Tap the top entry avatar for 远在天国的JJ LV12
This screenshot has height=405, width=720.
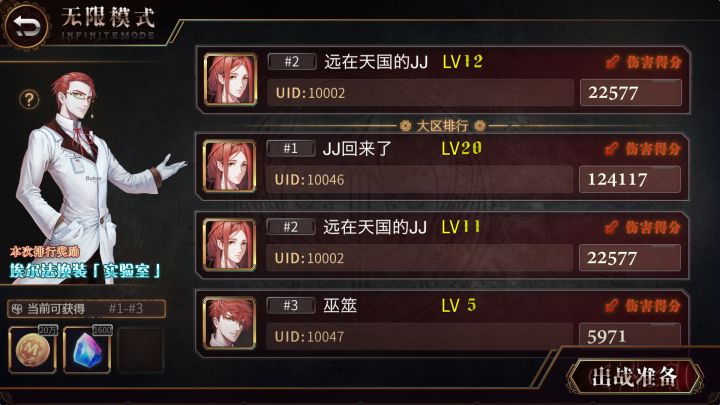[x=230, y=79]
